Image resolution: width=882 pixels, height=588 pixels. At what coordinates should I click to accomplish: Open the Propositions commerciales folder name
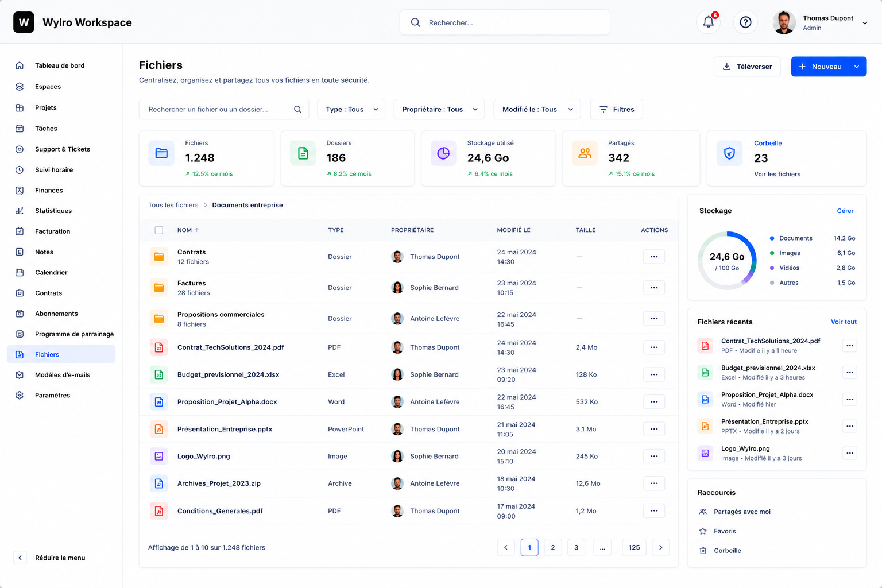click(221, 315)
